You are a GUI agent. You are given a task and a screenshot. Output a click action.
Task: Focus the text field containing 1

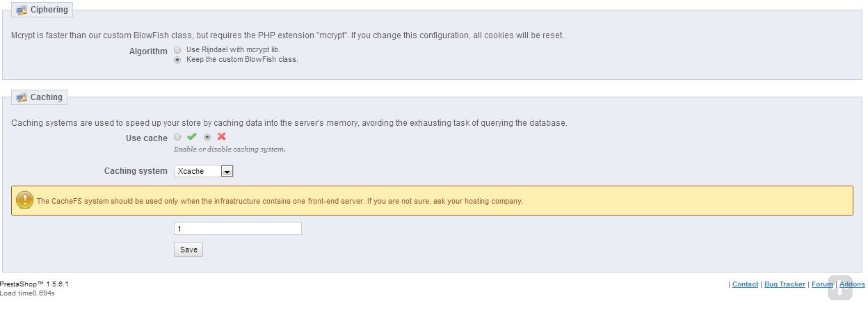tap(237, 229)
